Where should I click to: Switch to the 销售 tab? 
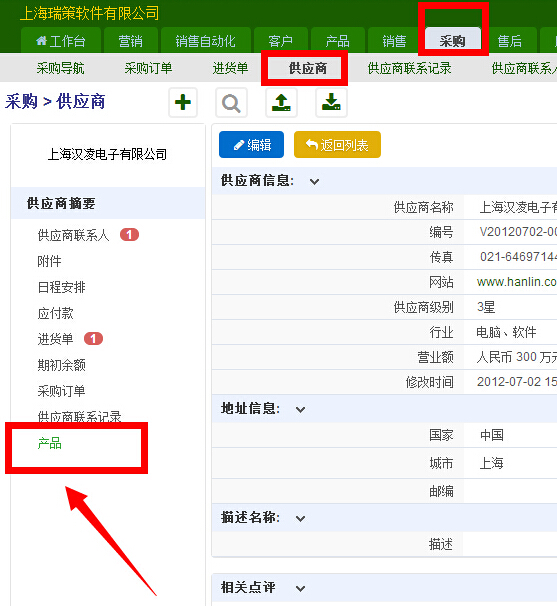[394, 41]
